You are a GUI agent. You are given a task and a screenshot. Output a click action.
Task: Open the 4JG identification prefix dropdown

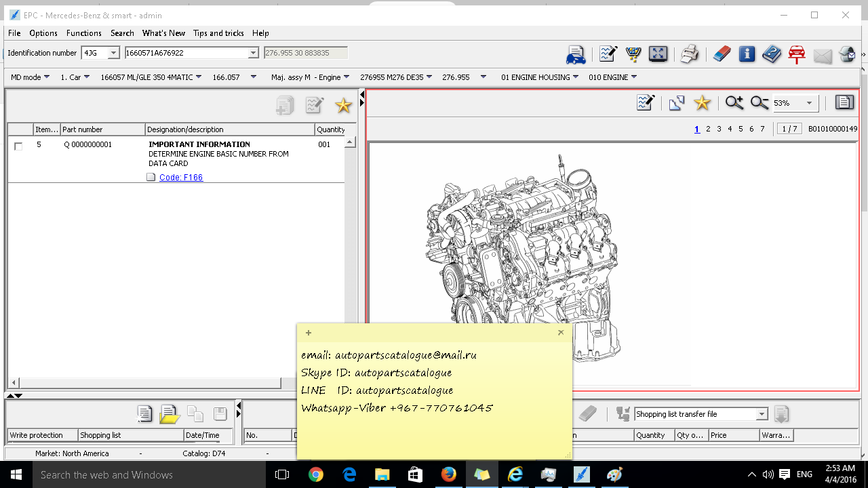[x=113, y=53]
